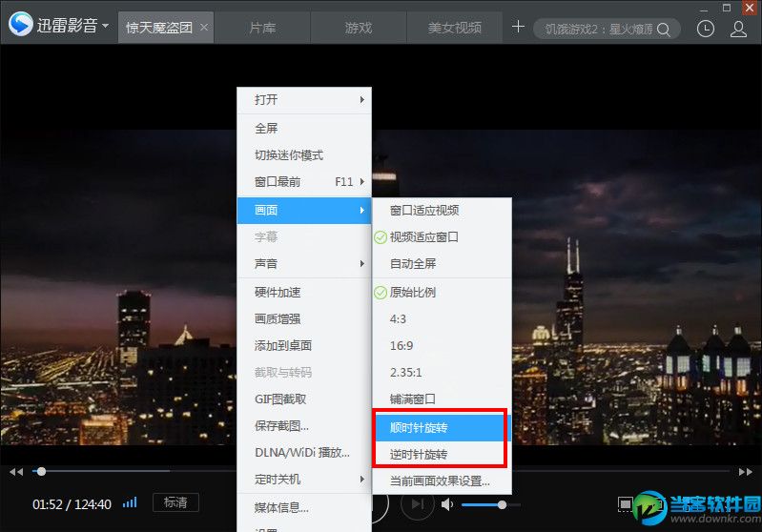Mute audio with the speaker icon
762x532 pixels.
point(447,504)
